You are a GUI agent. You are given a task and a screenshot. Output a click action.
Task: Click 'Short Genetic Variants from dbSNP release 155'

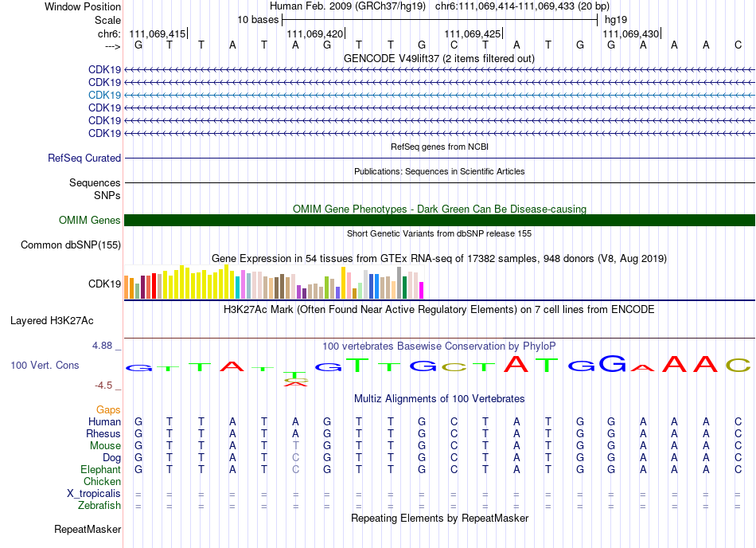coord(439,233)
